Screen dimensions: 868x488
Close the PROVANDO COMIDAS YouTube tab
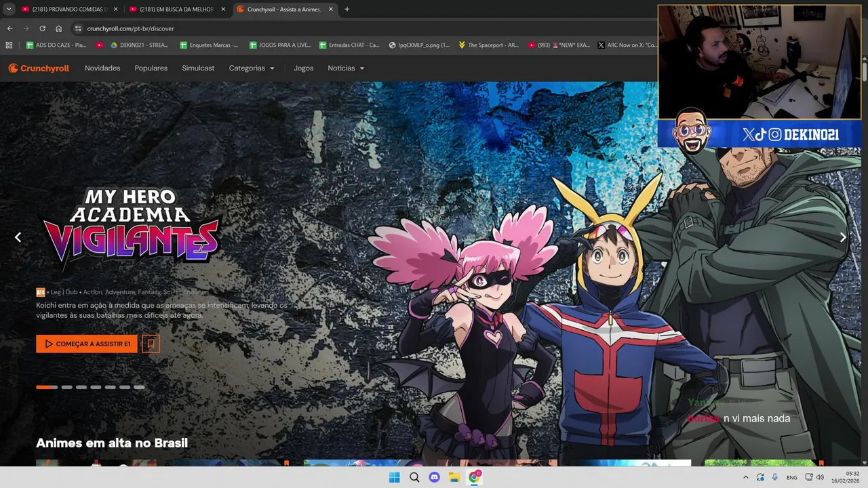(115, 9)
